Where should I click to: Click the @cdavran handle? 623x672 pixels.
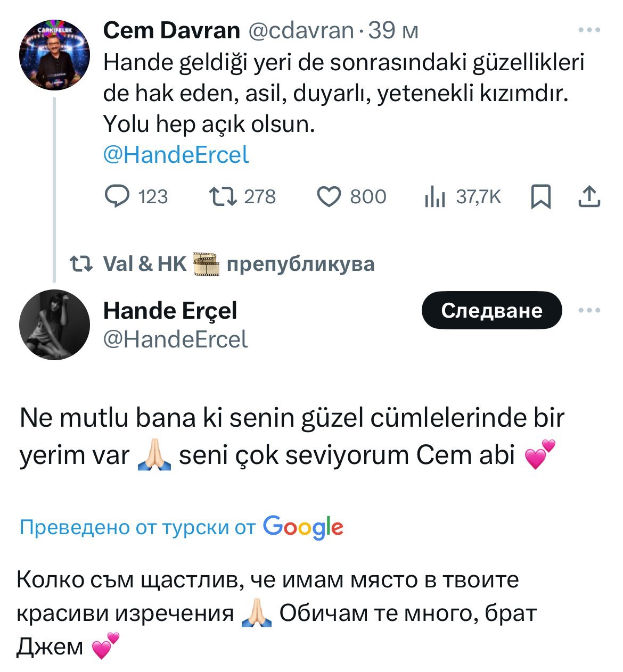pos(301,30)
